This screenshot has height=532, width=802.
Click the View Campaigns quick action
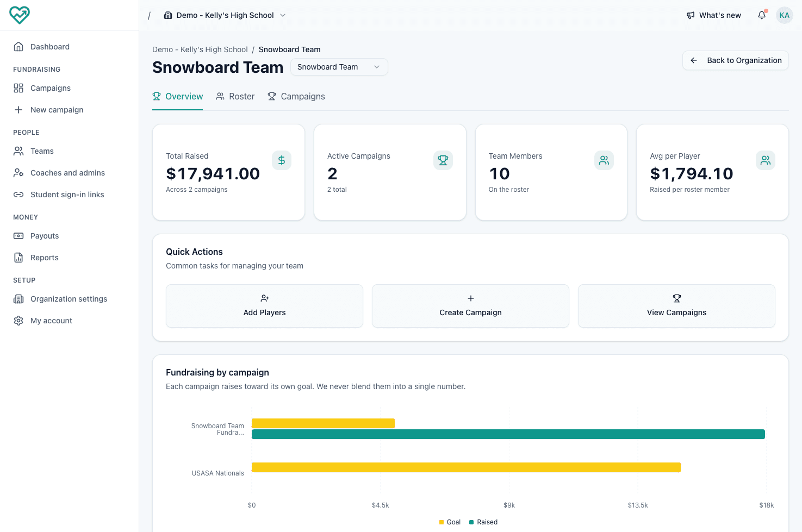pos(676,306)
